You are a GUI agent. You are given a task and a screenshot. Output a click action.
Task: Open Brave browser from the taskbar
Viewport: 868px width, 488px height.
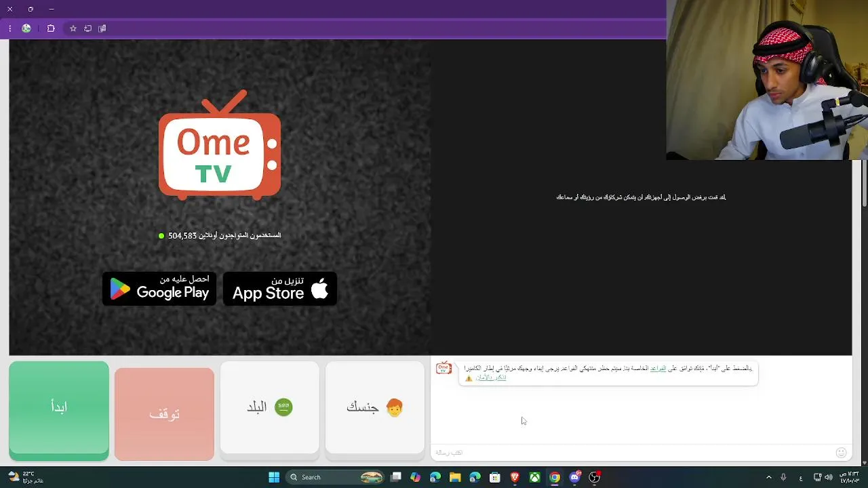(515, 477)
